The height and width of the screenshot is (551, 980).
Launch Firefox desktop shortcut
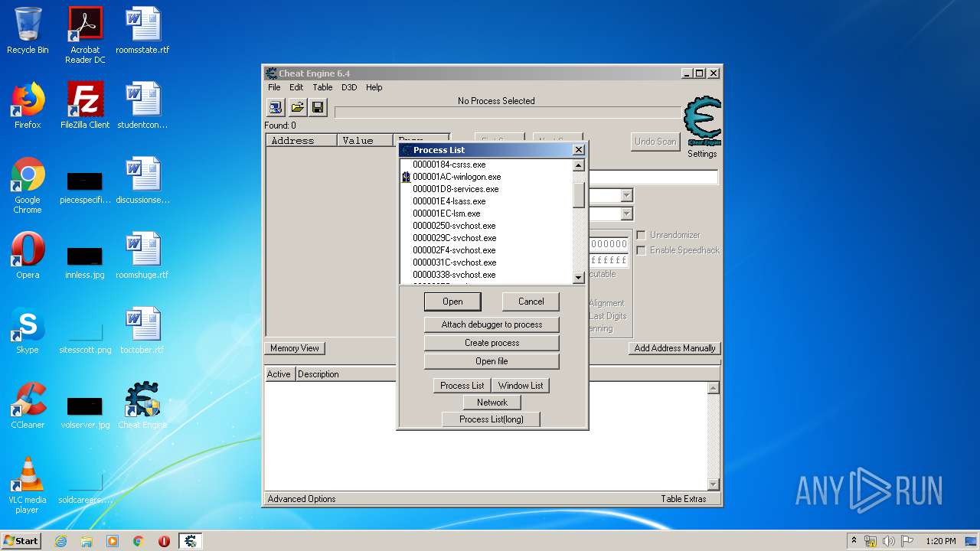click(x=28, y=106)
